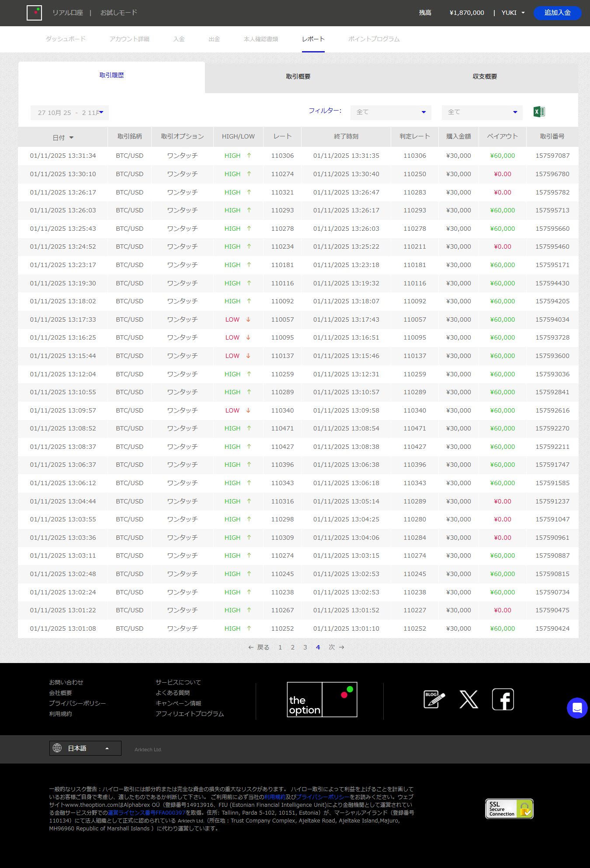Open the YUKI account dropdown
The width and height of the screenshot is (590, 868).
click(513, 13)
